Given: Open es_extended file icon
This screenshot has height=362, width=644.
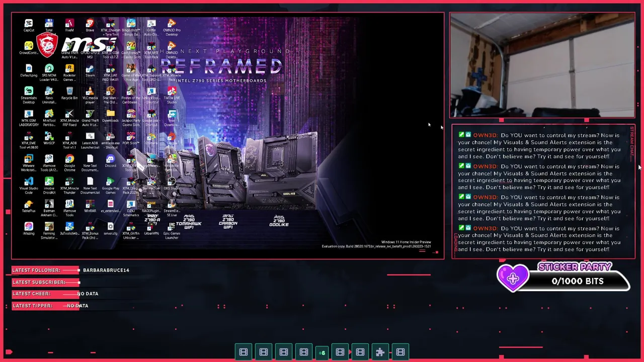Looking at the screenshot, I should coord(110,207).
